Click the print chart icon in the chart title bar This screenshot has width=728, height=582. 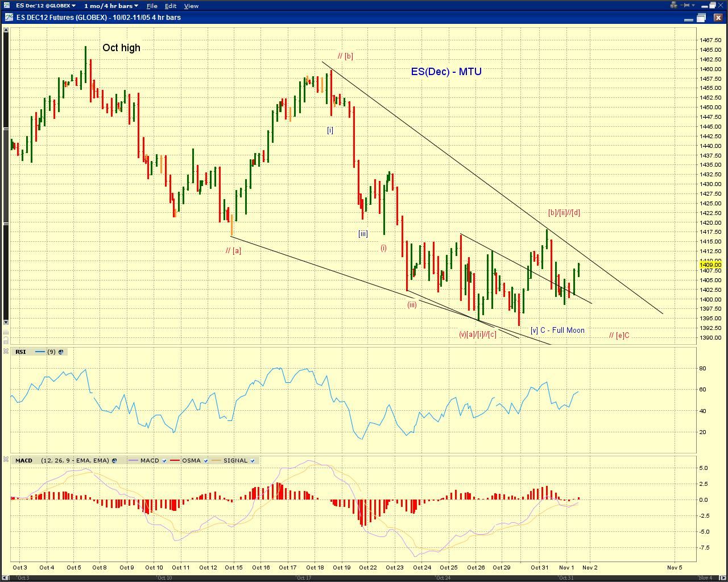click(701, 18)
